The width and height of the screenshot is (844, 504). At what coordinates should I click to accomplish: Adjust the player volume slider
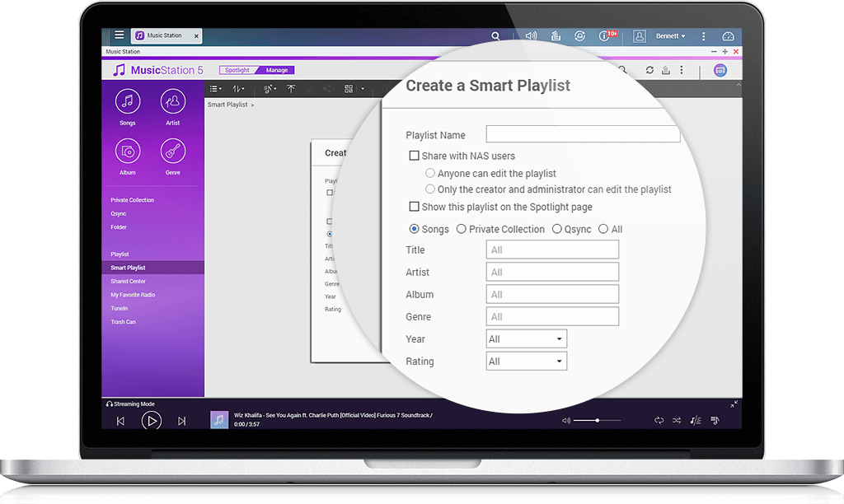[x=597, y=420]
